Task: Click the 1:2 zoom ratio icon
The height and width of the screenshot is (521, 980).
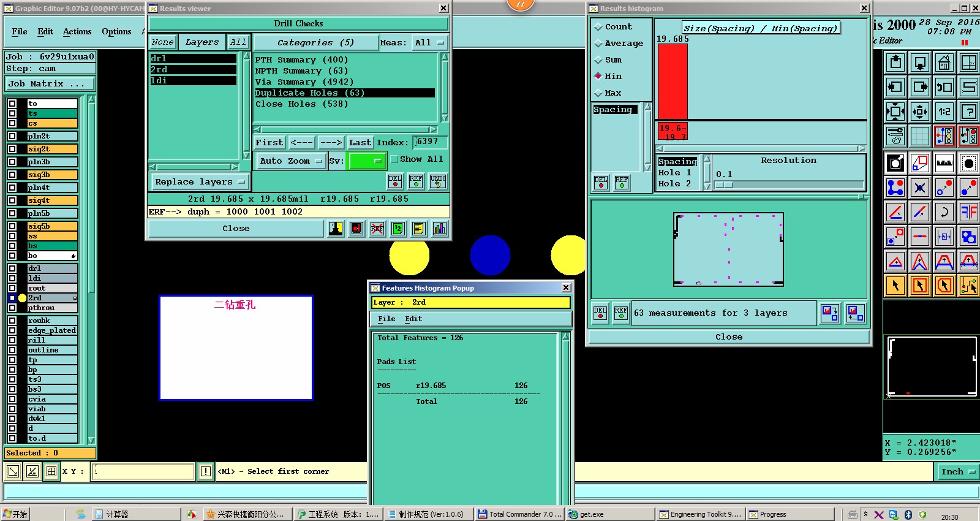Action: pyautogui.click(x=944, y=112)
